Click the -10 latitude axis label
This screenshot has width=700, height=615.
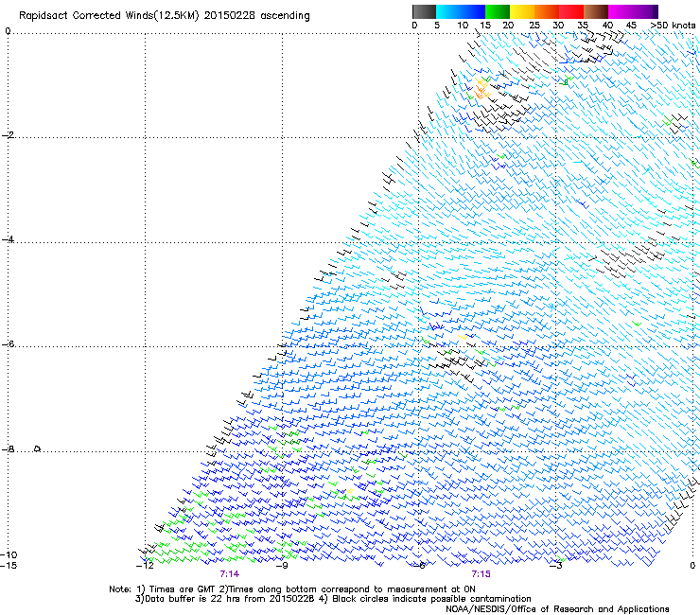pyautogui.click(x=9, y=555)
